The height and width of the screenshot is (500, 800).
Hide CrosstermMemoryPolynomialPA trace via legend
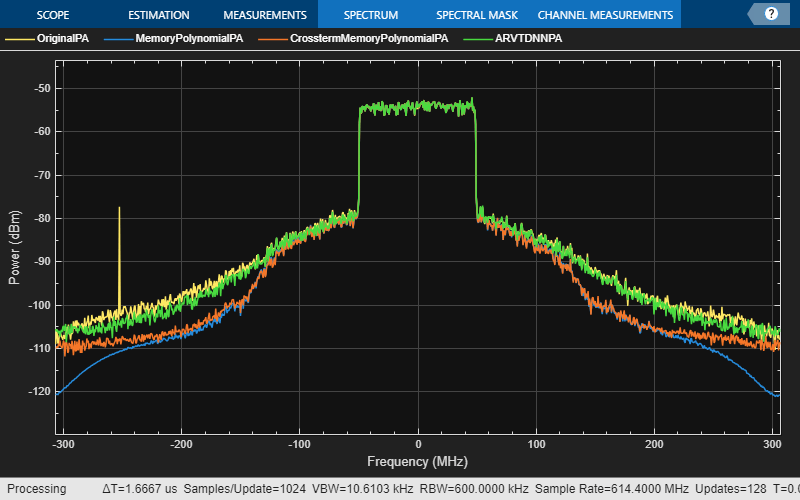[x=369, y=38]
